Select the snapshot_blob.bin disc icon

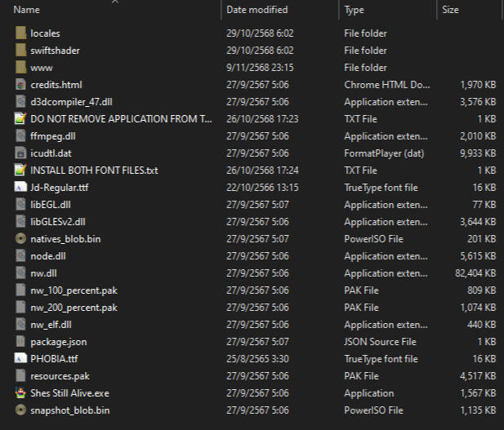coord(20,410)
